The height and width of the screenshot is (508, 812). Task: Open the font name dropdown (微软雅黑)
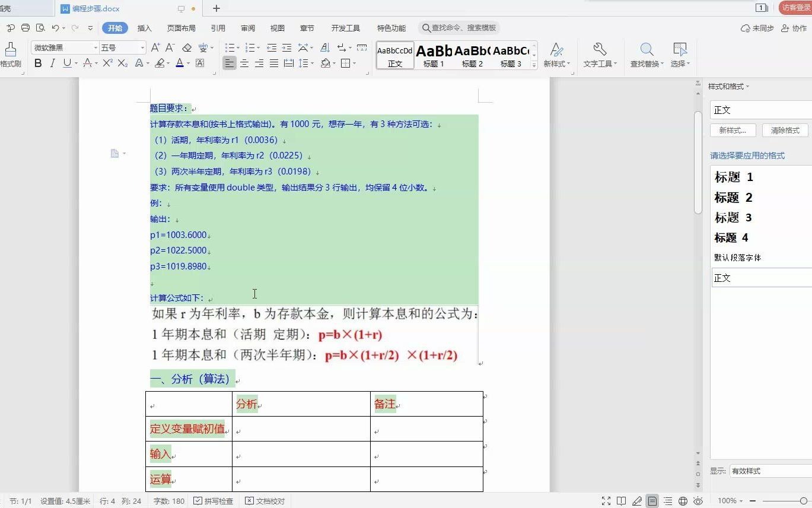pyautogui.click(x=95, y=47)
